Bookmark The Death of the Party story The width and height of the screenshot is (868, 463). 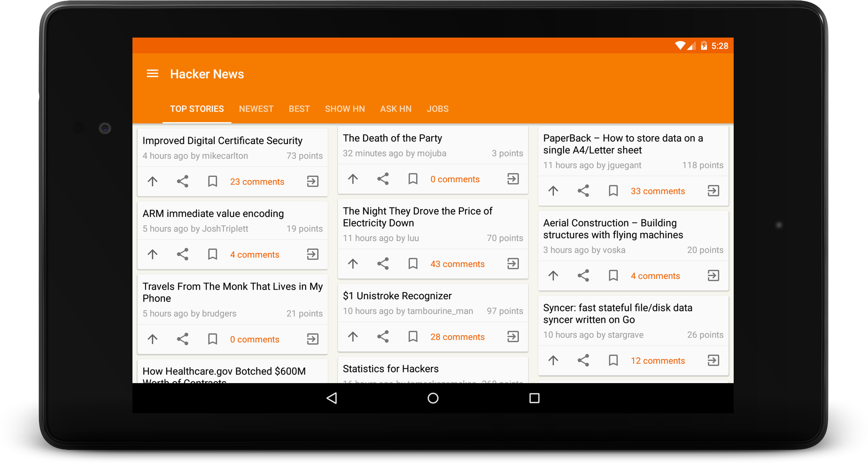click(x=413, y=179)
